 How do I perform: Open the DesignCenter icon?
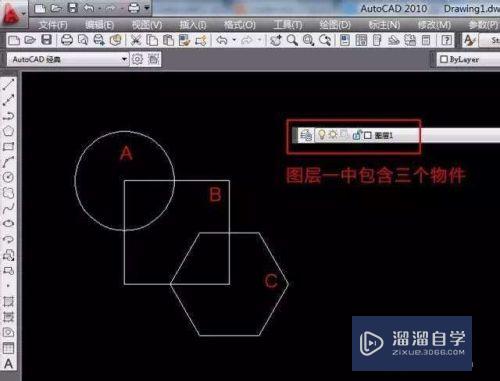361,40
